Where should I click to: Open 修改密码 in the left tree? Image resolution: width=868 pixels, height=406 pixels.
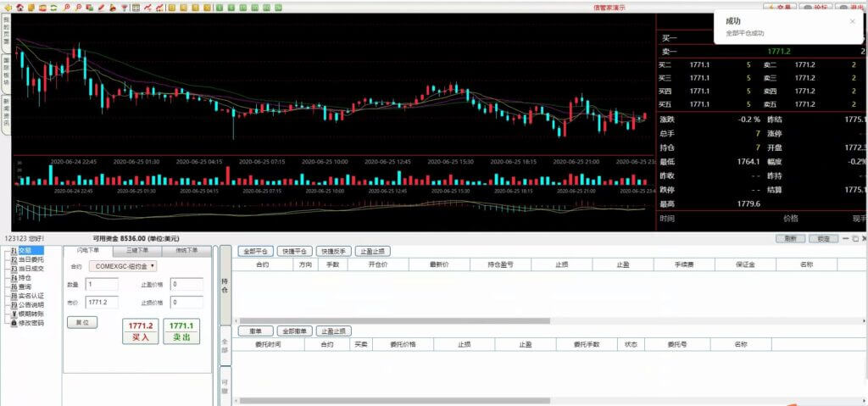[31, 323]
